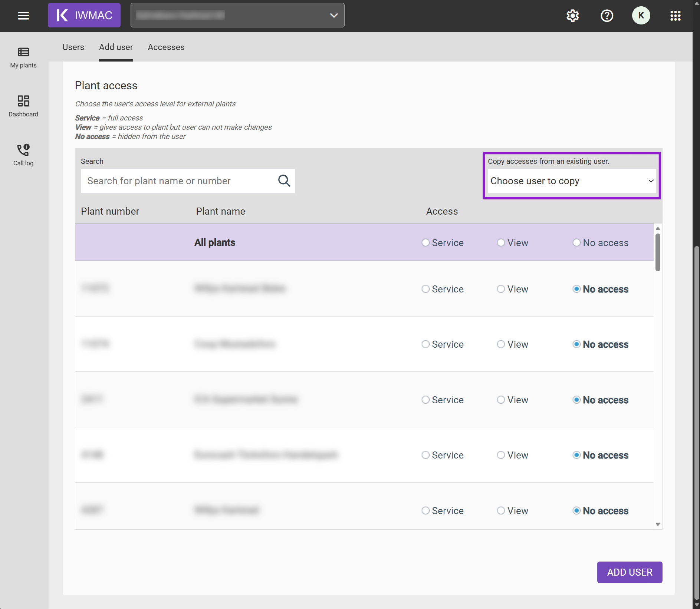
Task: Click the All plants row label
Action: click(215, 242)
